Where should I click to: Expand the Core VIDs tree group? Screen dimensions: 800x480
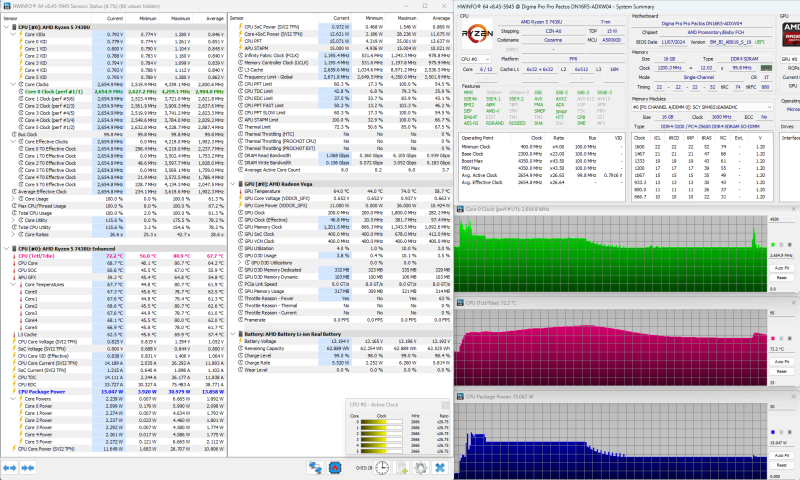click(13, 34)
